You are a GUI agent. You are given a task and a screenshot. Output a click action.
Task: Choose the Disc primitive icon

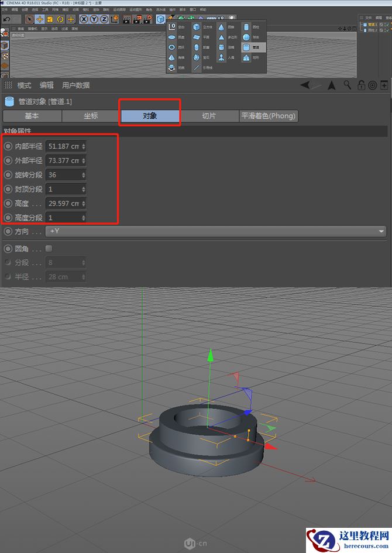click(171, 37)
